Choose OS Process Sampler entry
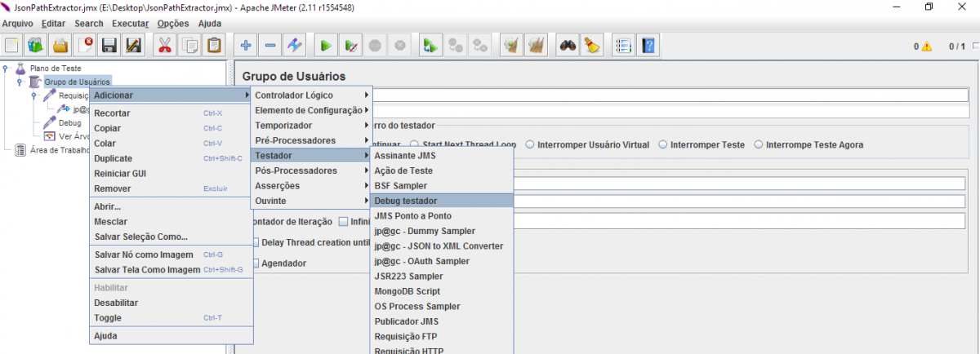The width and height of the screenshot is (980, 354). click(x=442, y=306)
